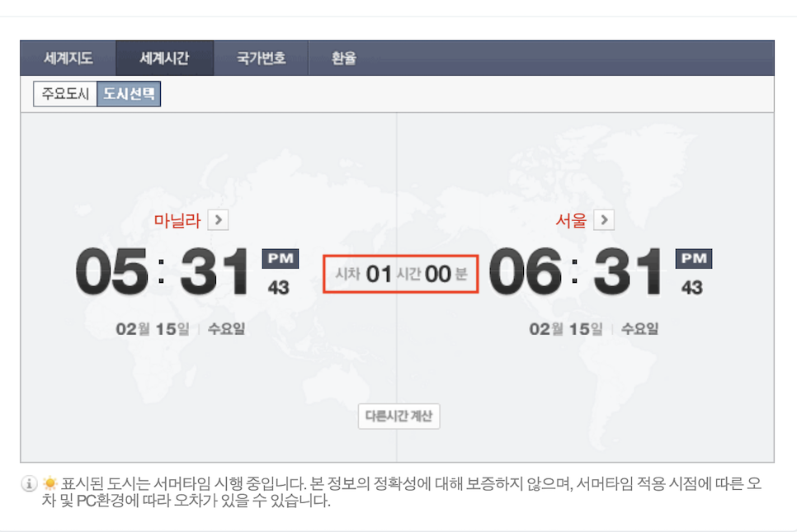Click Manila date 02월 15일
This screenshot has width=797, height=532.
[x=153, y=329]
